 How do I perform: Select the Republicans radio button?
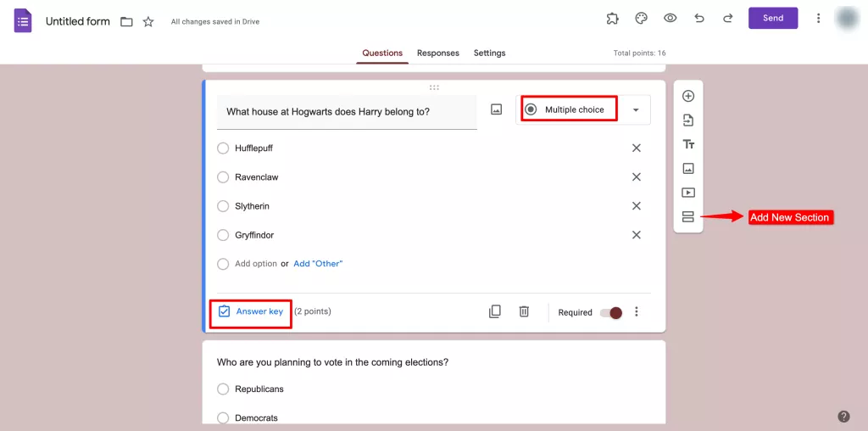click(223, 389)
